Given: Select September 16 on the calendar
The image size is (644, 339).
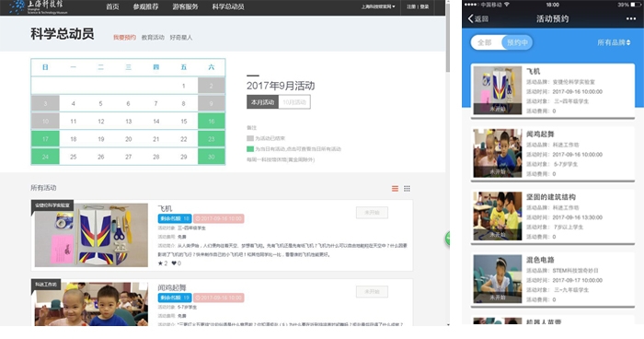Looking at the screenshot, I should click(x=211, y=122).
